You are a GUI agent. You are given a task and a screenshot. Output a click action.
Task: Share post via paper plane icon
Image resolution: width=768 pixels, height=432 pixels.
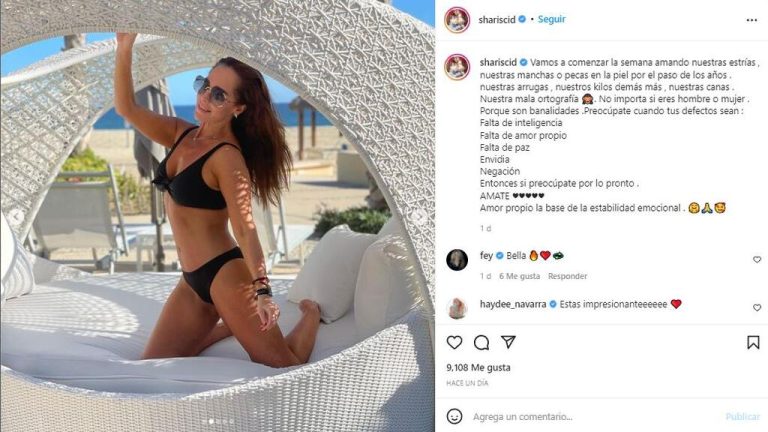pyautogui.click(x=508, y=342)
